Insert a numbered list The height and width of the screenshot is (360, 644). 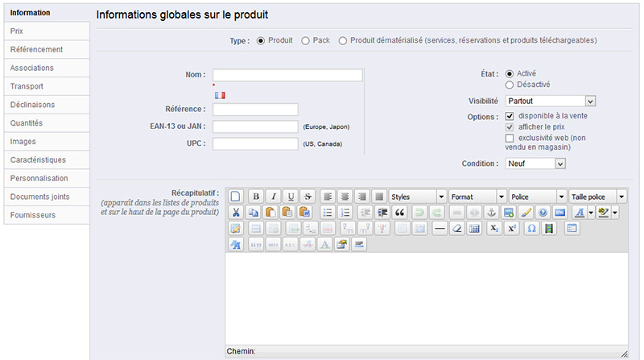point(345,213)
